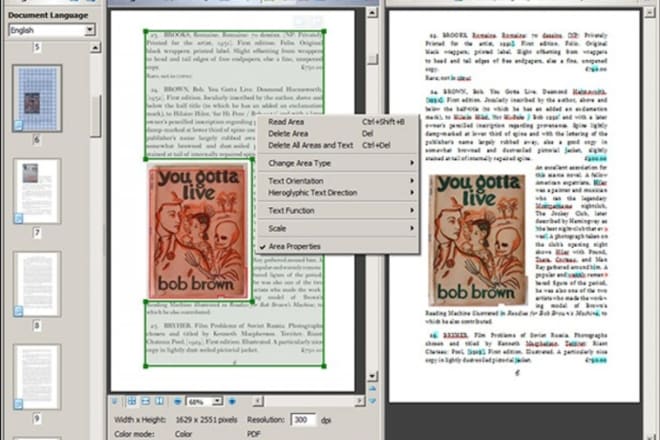
Task: Click the status icon on page 7 thumbnail
Action: 19,218
